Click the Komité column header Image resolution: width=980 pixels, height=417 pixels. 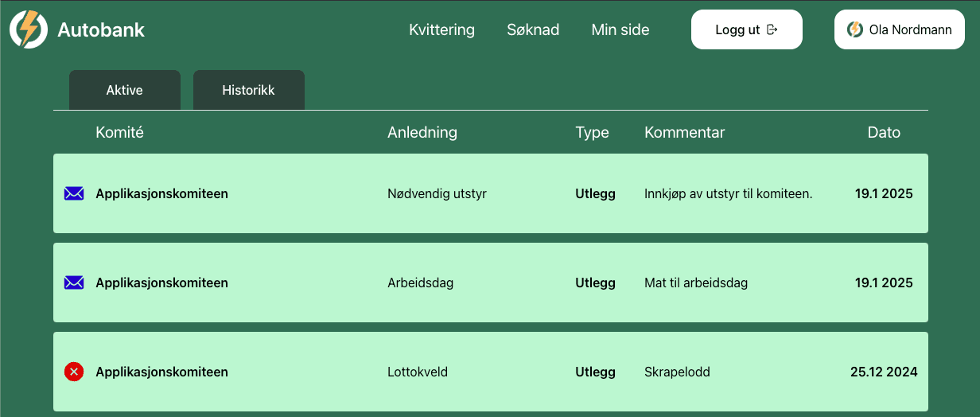click(119, 133)
